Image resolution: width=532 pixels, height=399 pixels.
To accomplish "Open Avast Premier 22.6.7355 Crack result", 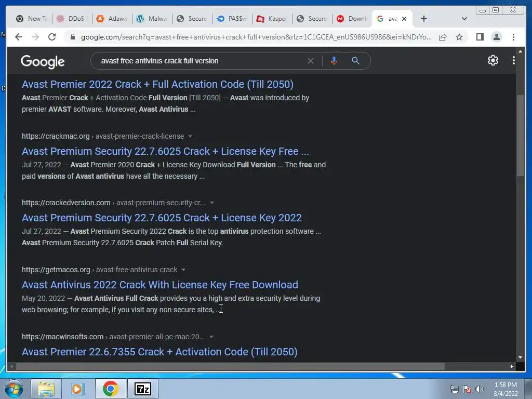I will click(x=159, y=352).
